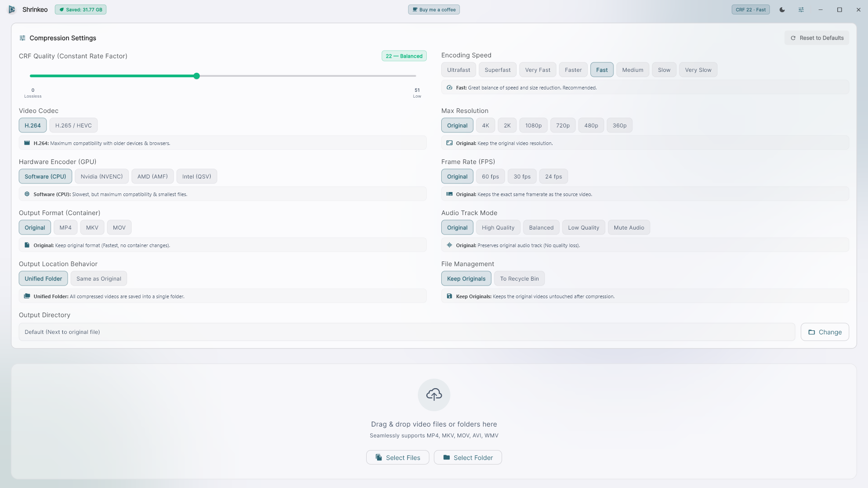This screenshot has height=488, width=868.
Task: Set audio to Low Quality
Action: [x=584, y=228]
